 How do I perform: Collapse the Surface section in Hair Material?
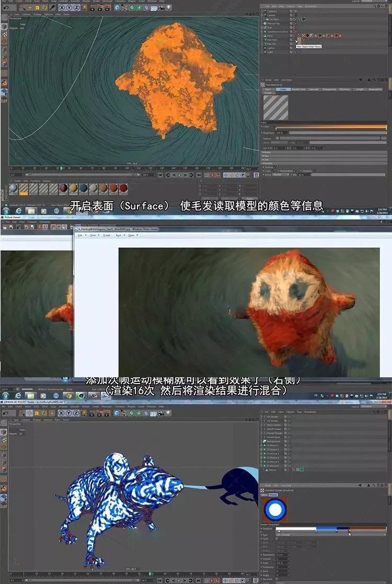coord(264,163)
